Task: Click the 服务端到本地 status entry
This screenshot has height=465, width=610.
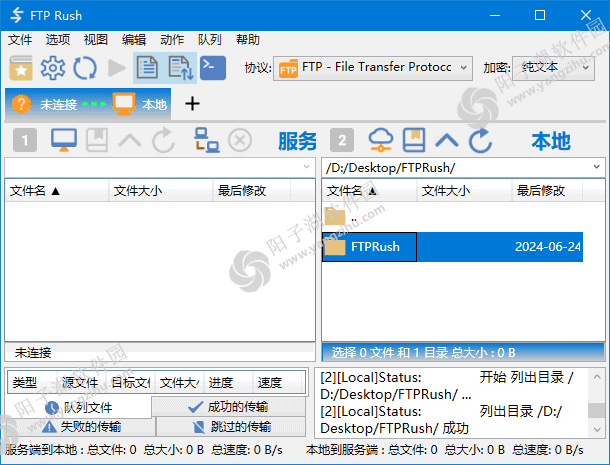Action: tap(144, 450)
